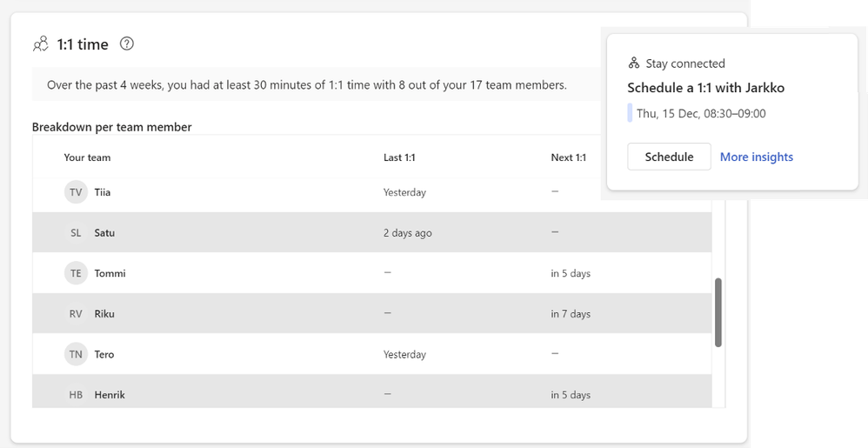Viewport: 868px width, 448px height.
Task: Click the Stay connected icon in the card
Action: pyautogui.click(x=634, y=64)
